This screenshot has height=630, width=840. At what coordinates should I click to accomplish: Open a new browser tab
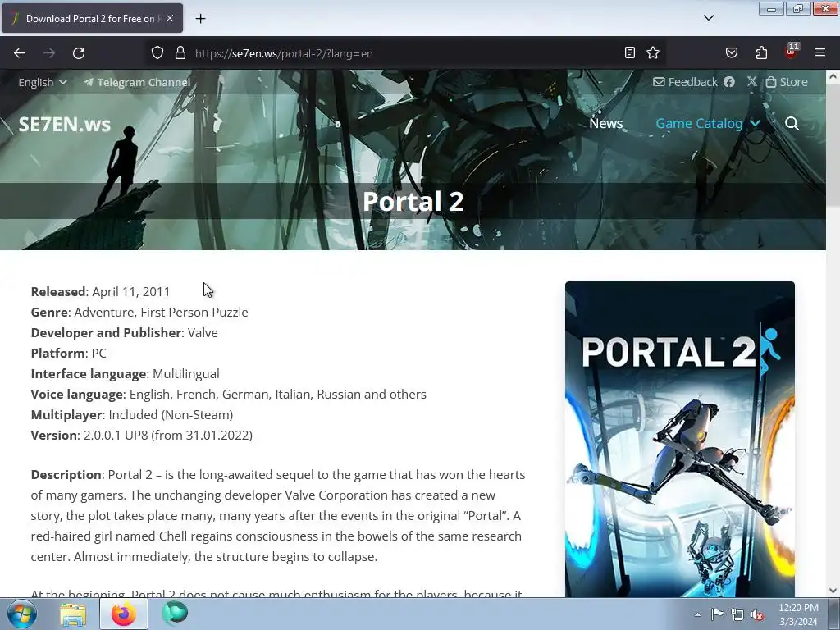click(x=200, y=19)
